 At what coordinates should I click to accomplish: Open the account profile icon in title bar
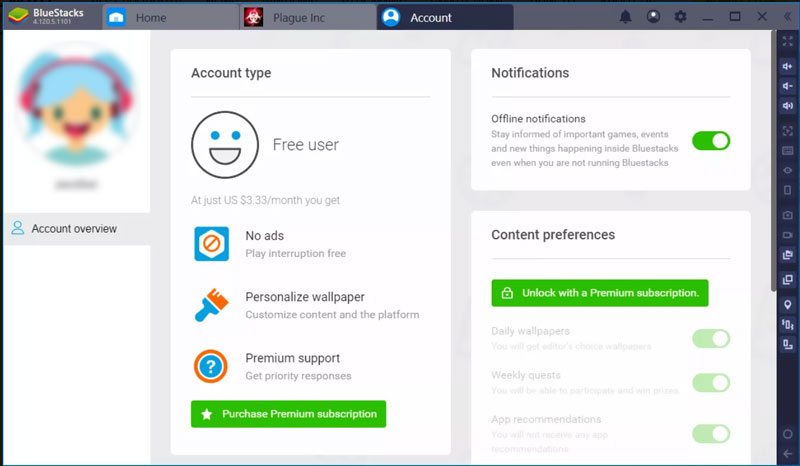(653, 17)
